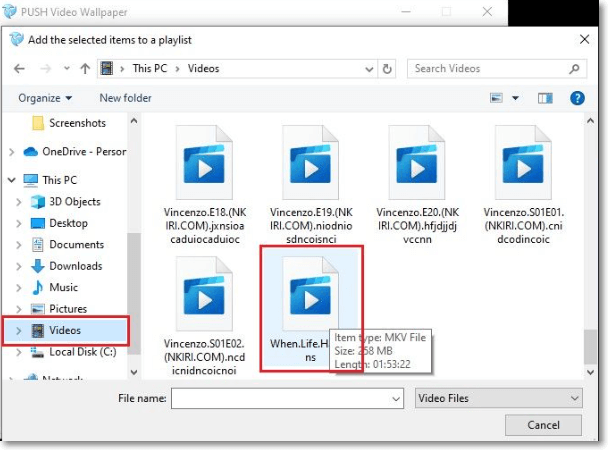Viewport: 608px width, 450px height.
Task: Select OneDrive - Personal in sidebar
Action: (x=75, y=152)
